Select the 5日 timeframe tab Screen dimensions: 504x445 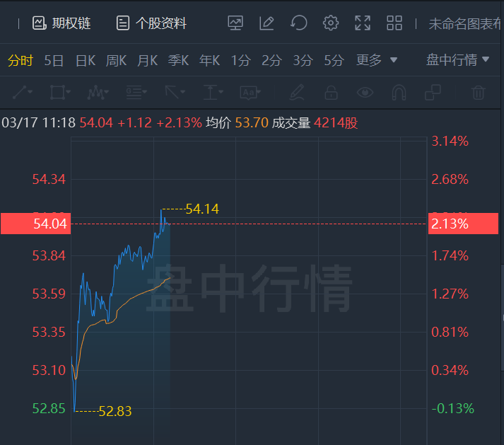[54, 60]
